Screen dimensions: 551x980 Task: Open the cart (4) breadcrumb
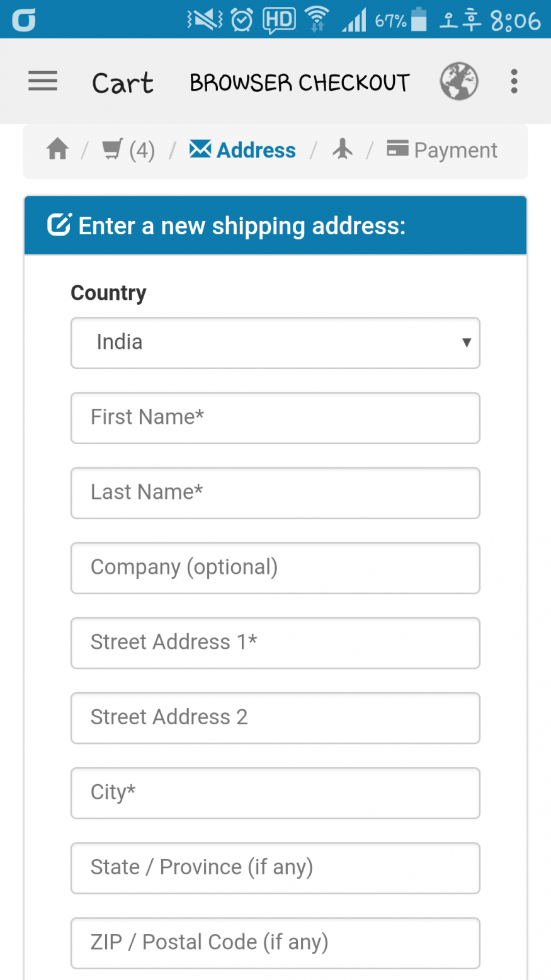[x=128, y=151]
